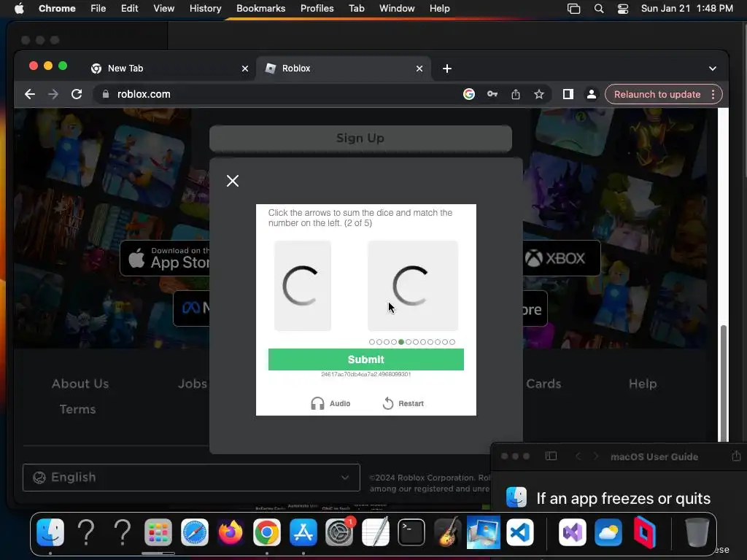Open the Tab menu

[x=356, y=8]
